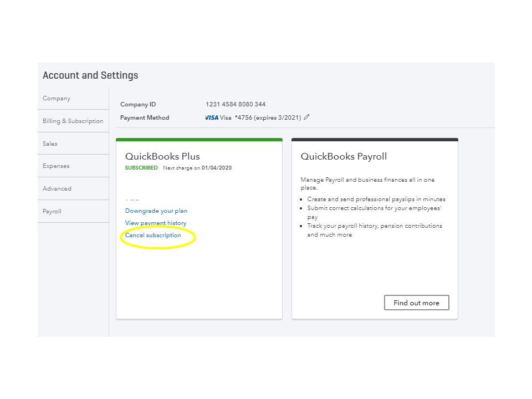Go to the Expenses settings tab
This screenshot has width=532, height=399.
coord(56,166)
